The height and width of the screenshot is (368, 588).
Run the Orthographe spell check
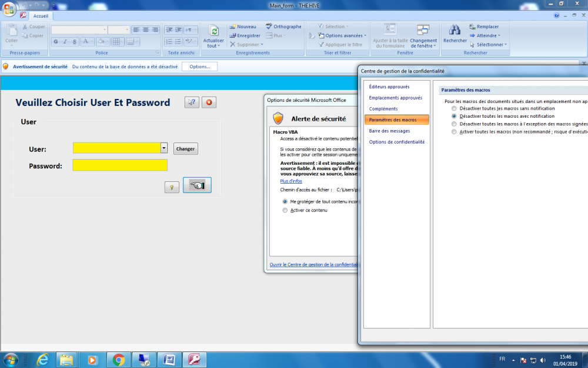(x=283, y=26)
